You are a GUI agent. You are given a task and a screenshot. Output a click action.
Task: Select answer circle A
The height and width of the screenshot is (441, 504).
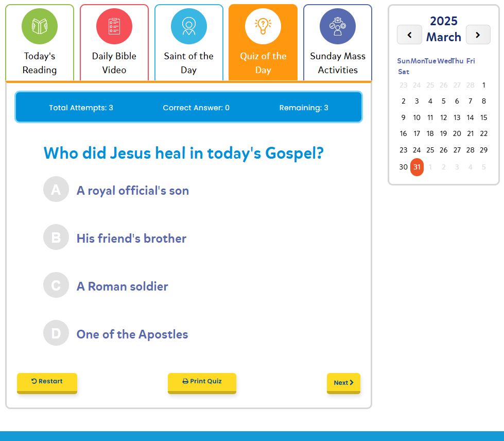coord(56,189)
